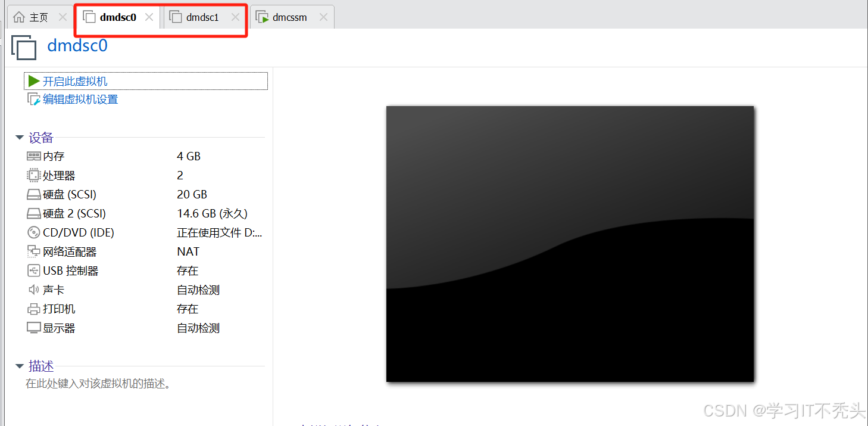
Task: Click the large dmdsc0 virtual machine icon
Action: [x=24, y=47]
